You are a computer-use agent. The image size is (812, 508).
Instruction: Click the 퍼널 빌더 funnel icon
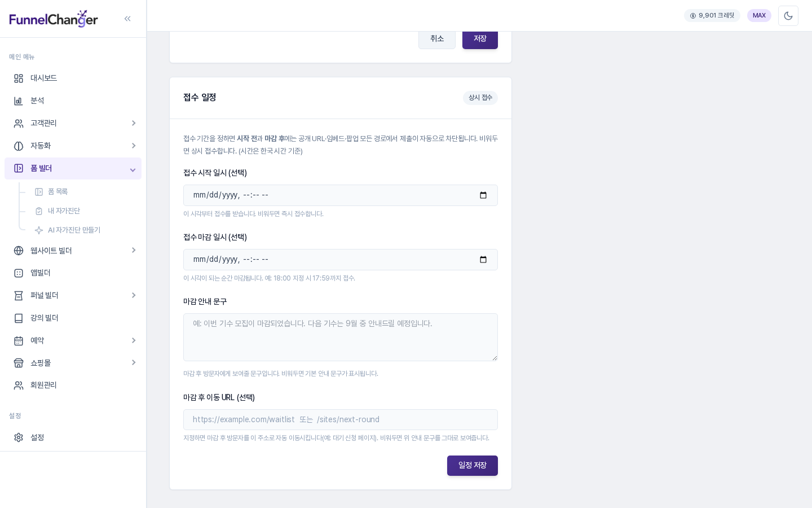19,296
